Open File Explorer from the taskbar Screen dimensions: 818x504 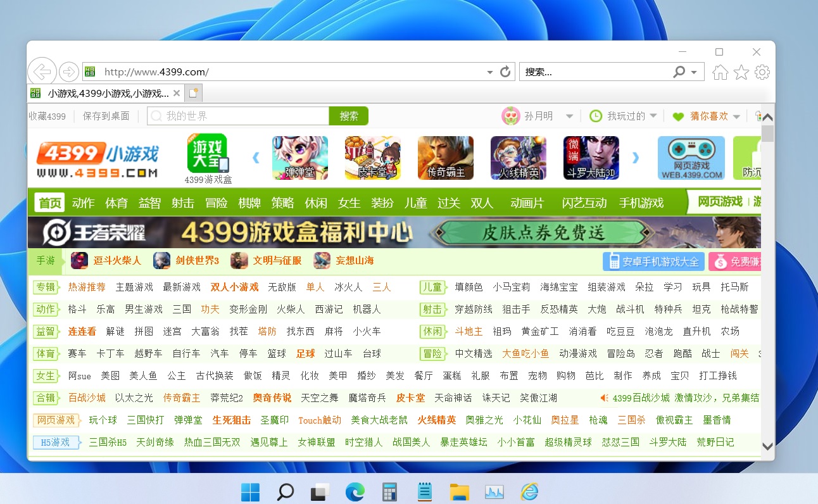point(459,491)
